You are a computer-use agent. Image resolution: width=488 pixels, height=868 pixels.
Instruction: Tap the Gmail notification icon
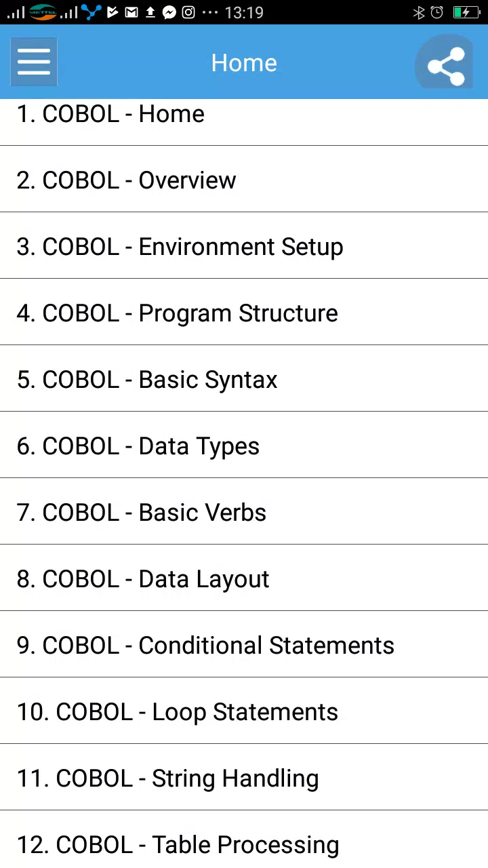point(133,12)
